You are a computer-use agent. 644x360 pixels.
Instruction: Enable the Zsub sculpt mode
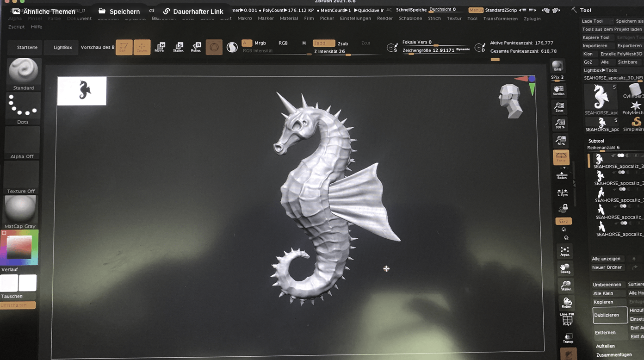(x=343, y=43)
